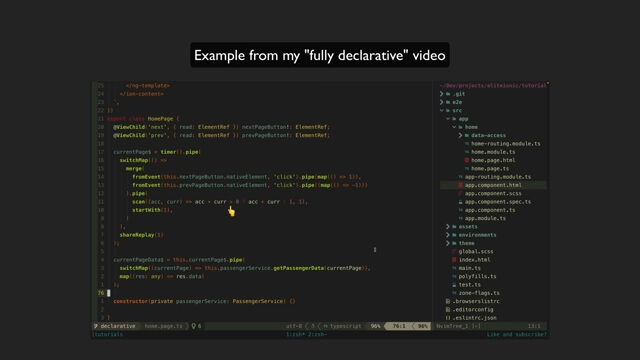Open app.component.ts in the tree
The width and height of the screenshot is (640, 360).
pos(490,210)
